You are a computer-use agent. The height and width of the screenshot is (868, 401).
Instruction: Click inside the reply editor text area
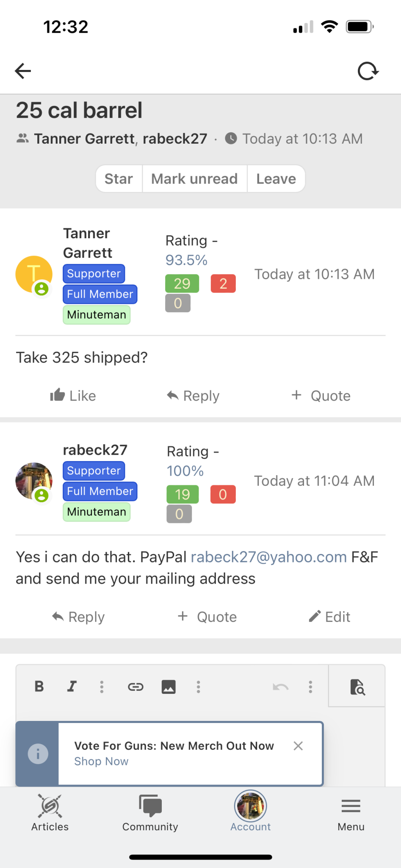[x=200, y=715]
